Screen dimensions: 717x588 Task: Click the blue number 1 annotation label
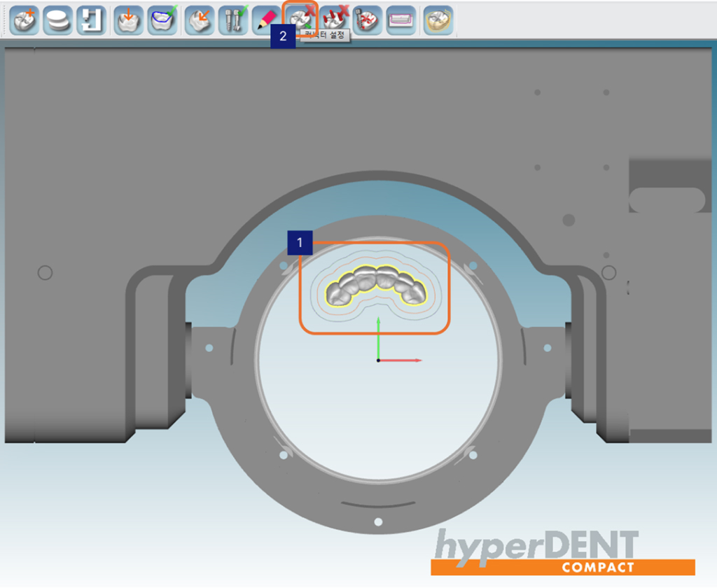(300, 243)
